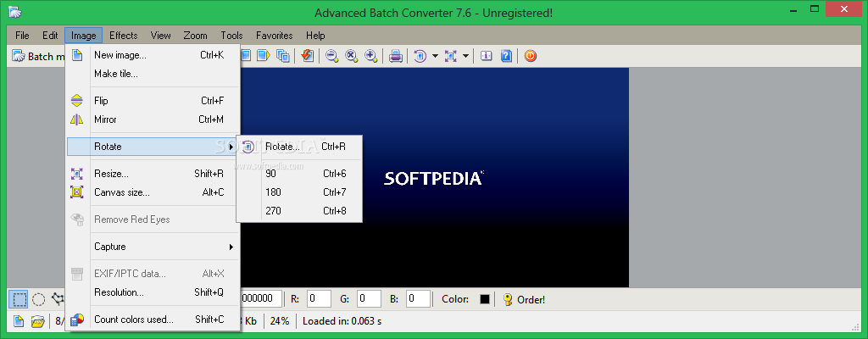This screenshot has height=339, width=868.
Task: Open the rotate icon dropdown arrow
Action: point(435,56)
